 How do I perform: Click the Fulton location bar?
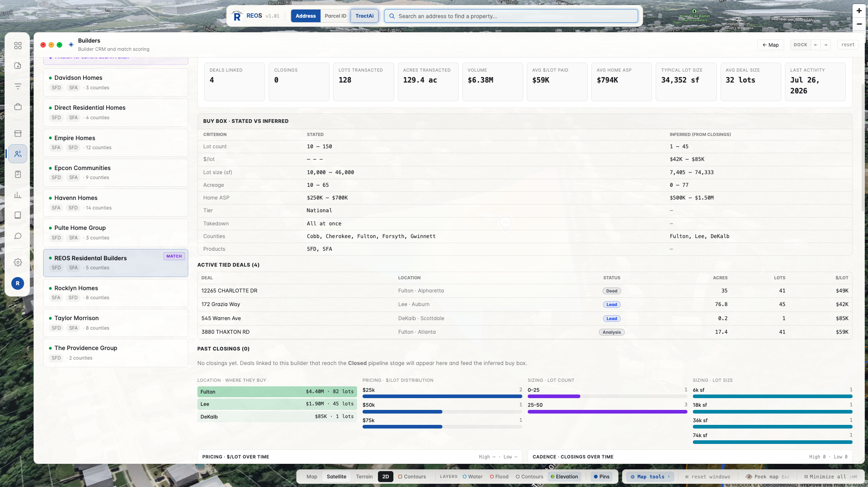[277, 392]
